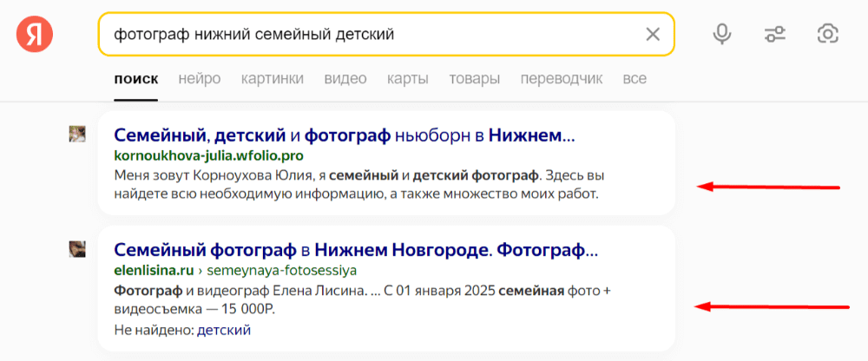The image size is (868, 361).
Task: Visit the elenlisina.ru domain link
Action: 154,272
